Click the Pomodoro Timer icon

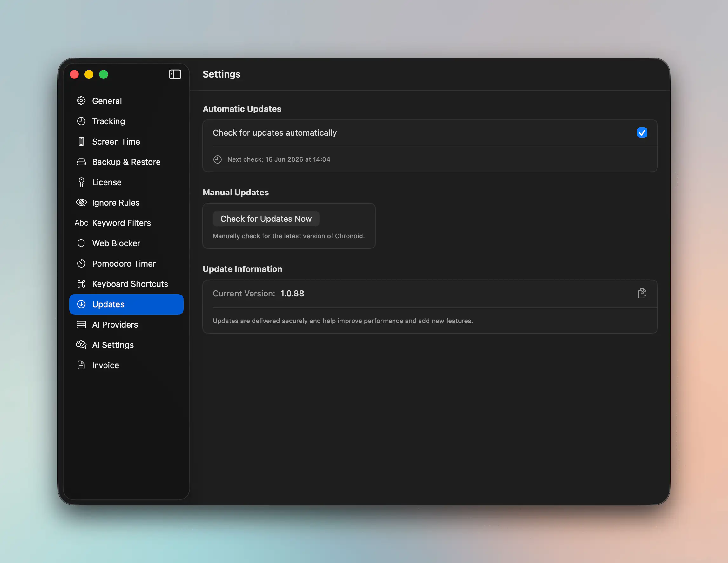[81, 263]
